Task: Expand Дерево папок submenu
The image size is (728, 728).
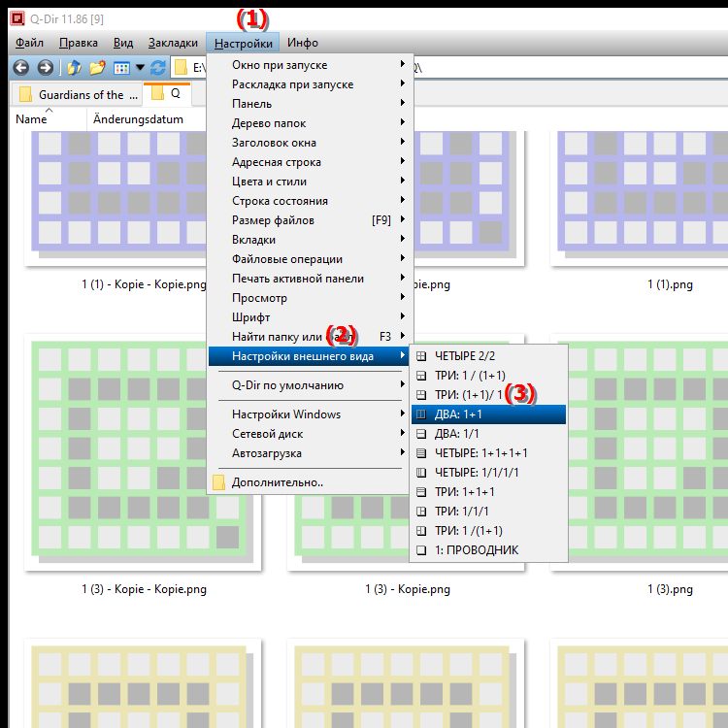Action: click(310, 123)
